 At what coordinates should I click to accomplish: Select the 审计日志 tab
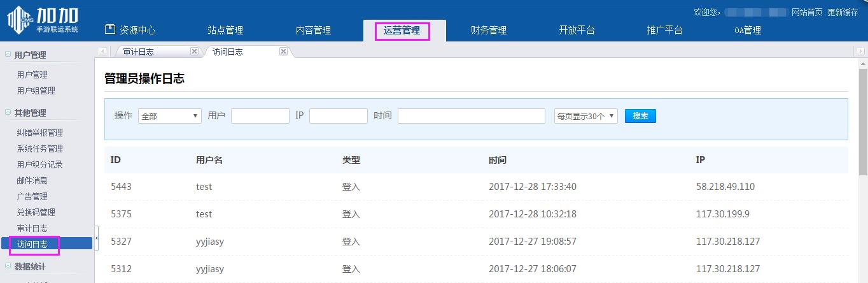(139, 52)
